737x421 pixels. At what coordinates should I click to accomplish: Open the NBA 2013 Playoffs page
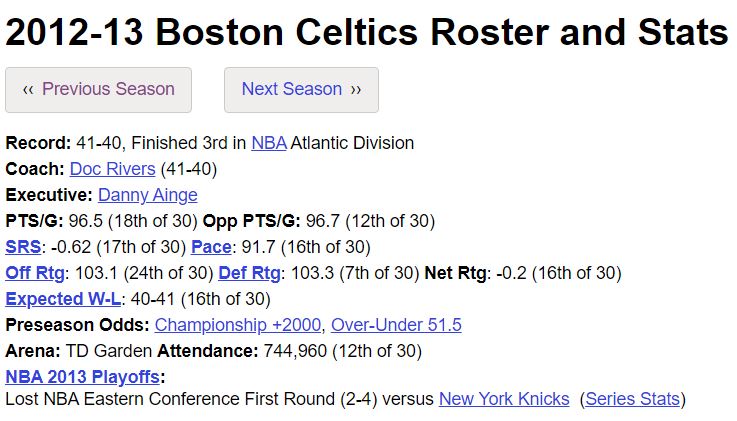[x=83, y=377]
